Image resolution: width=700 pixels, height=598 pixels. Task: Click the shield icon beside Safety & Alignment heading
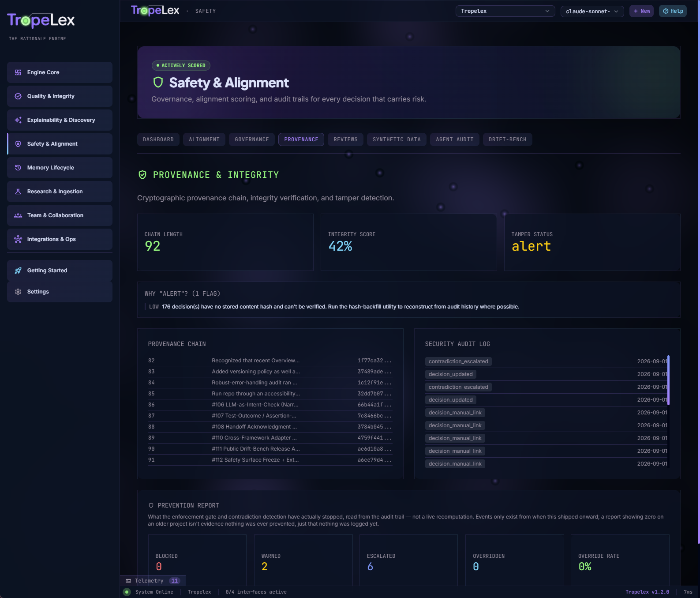pos(158,83)
